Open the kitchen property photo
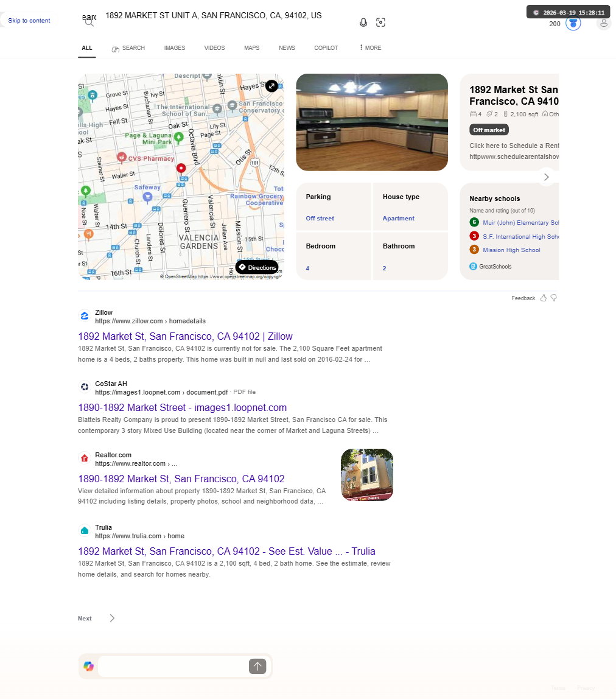This screenshot has height=699, width=616. pyautogui.click(x=372, y=122)
